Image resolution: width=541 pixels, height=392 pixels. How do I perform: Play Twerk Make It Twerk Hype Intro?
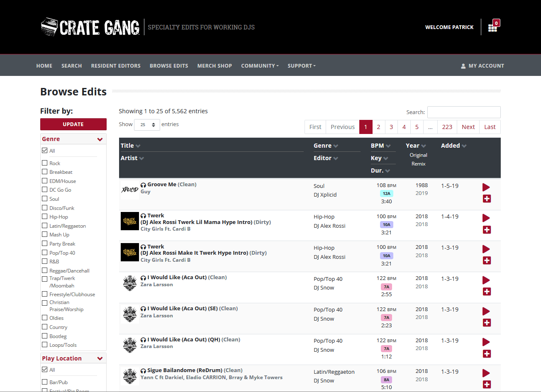pyautogui.click(x=486, y=249)
